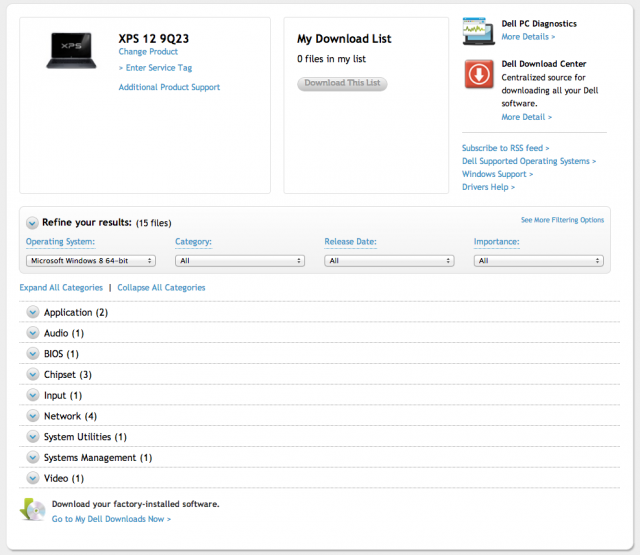The image size is (640, 555).
Task: Click the Release Date label link
Action: (351, 242)
